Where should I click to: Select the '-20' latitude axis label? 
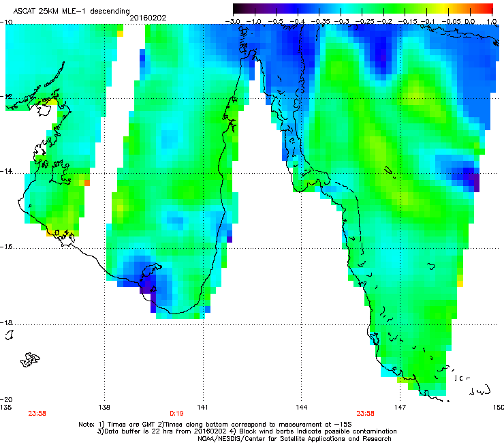pyautogui.click(x=6, y=399)
